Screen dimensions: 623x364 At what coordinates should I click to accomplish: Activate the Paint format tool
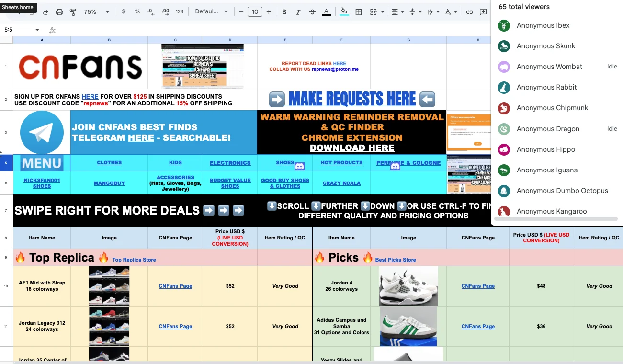click(73, 12)
